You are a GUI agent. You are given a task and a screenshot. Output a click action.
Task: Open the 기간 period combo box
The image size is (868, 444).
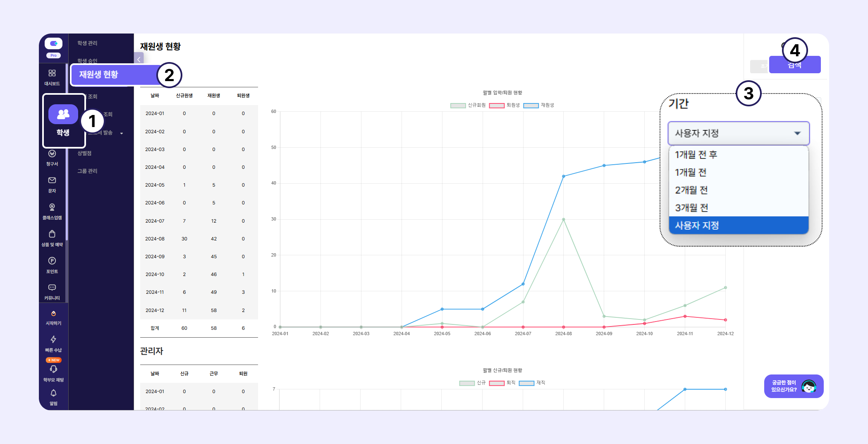739,133
